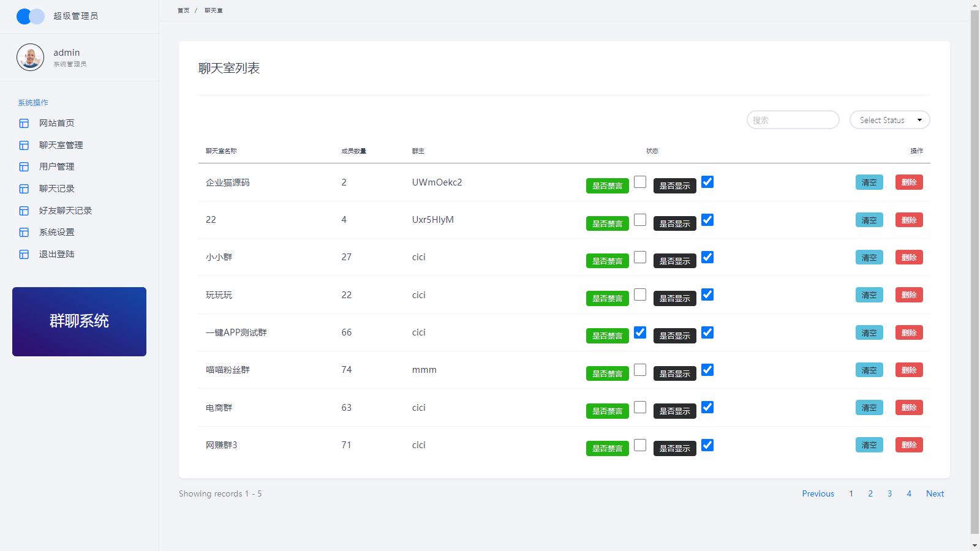Open the Select Status dropdown
The width and height of the screenshot is (980, 551).
[x=889, y=120]
